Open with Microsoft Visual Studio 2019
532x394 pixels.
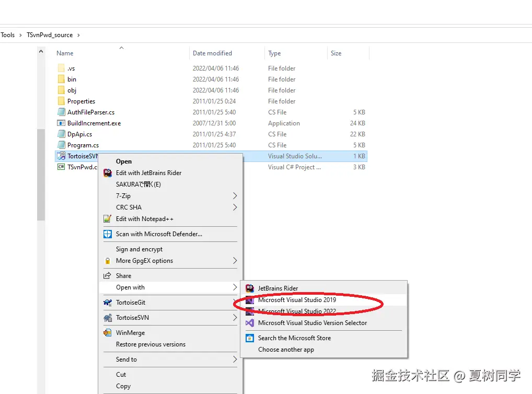pyautogui.click(x=297, y=299)
